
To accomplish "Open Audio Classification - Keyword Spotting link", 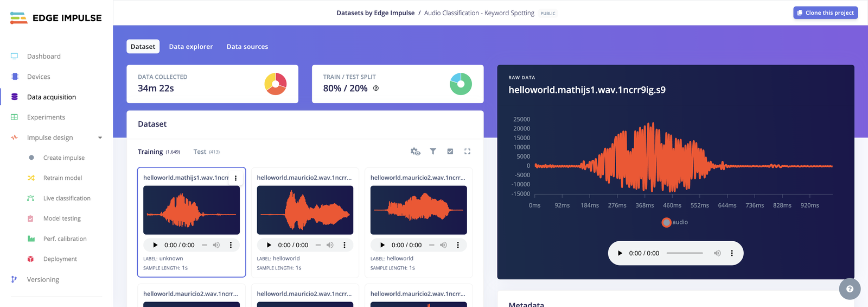I will 479,13.
